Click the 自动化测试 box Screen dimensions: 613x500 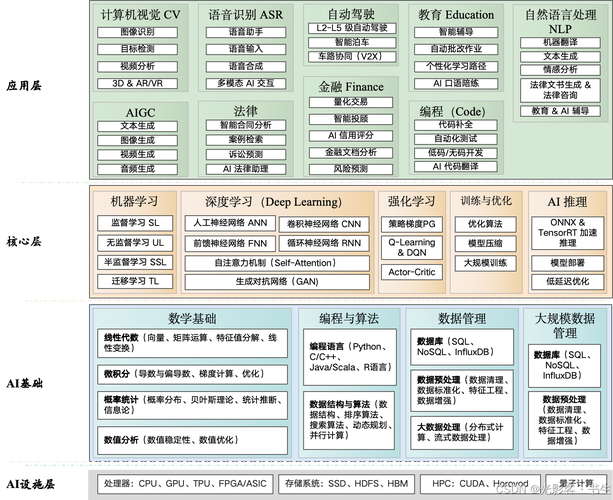coord(456,139)
